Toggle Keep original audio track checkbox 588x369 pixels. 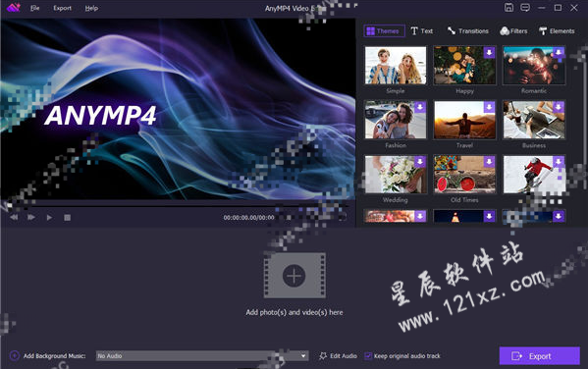(x=368, y=356)
